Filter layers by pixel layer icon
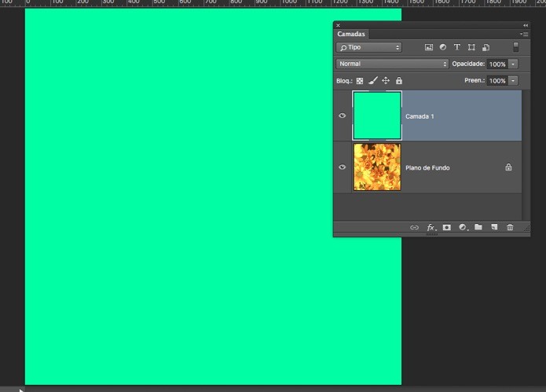 tap(429, 47)
